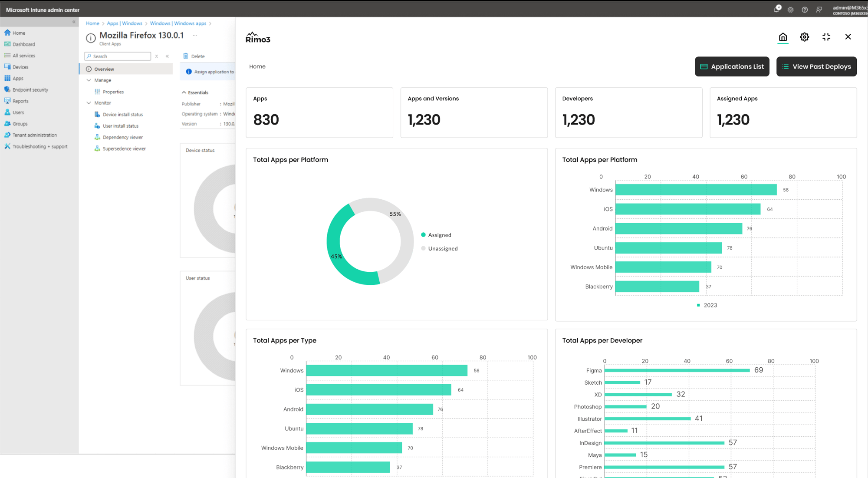Image resolution: width=868 pixels, height=478 pixels.
Task: Open Properties under Manage
Action: 113,92
